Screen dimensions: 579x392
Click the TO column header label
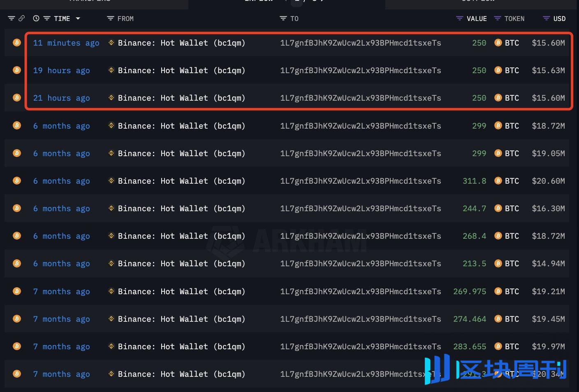294,18
